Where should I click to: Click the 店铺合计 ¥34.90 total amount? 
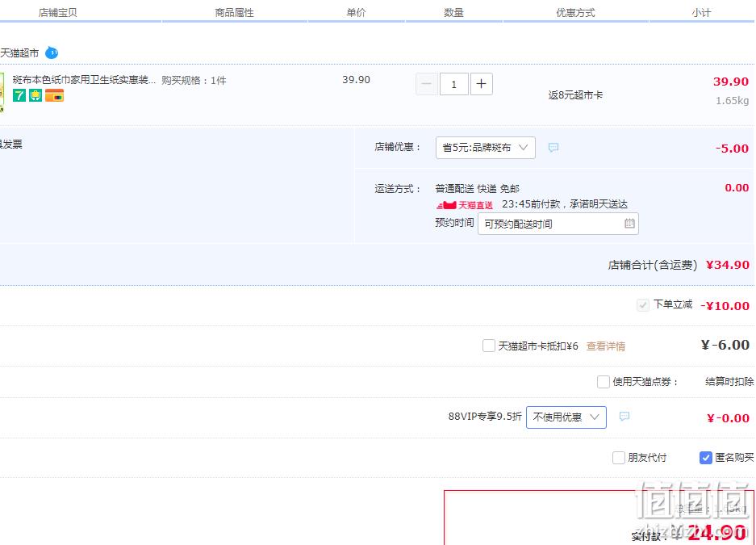coord(728,265)
